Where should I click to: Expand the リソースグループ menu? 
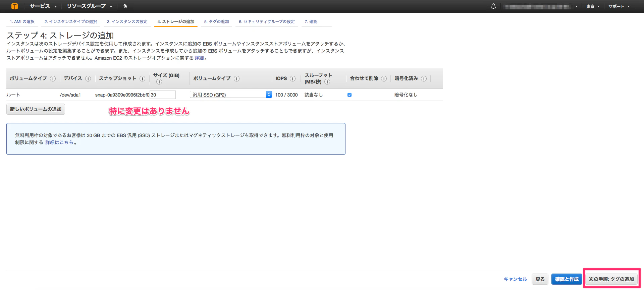point(90,6)
